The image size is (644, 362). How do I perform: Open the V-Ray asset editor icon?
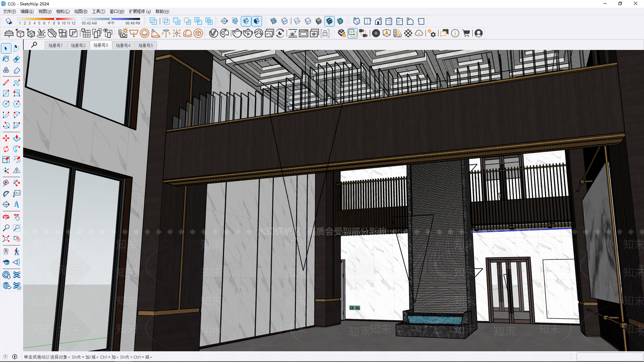213,33
